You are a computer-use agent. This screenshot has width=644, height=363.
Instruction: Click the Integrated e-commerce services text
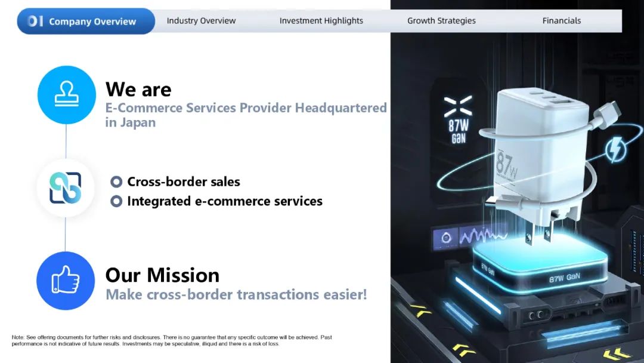click(x=225, y=201)
